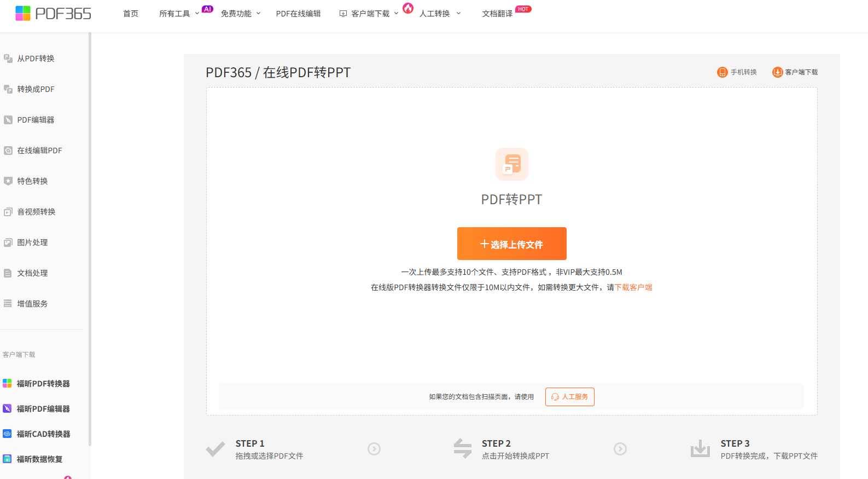Expand the 客户端下载 navbar dropdown chevron
The image size is (868, 479).
tap(397, 14)
